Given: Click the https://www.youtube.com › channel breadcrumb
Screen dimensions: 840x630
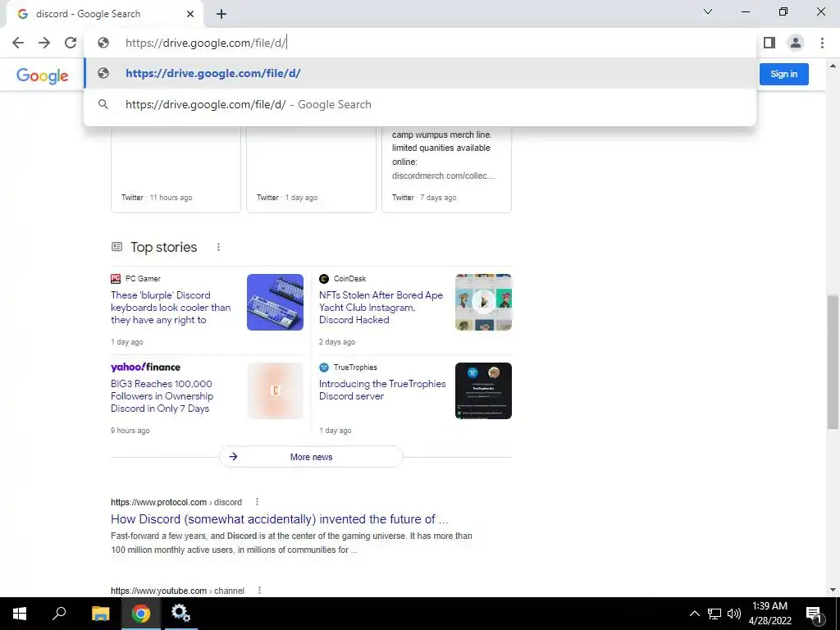Looking at the screenshot, I should click(x=177, y=591).
